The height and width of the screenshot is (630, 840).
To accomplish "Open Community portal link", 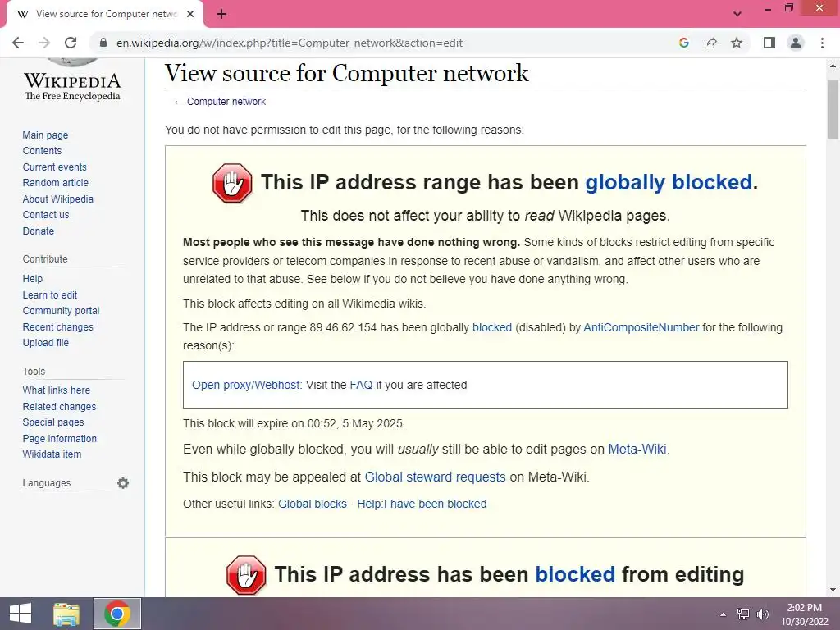I will pos(61,311).
